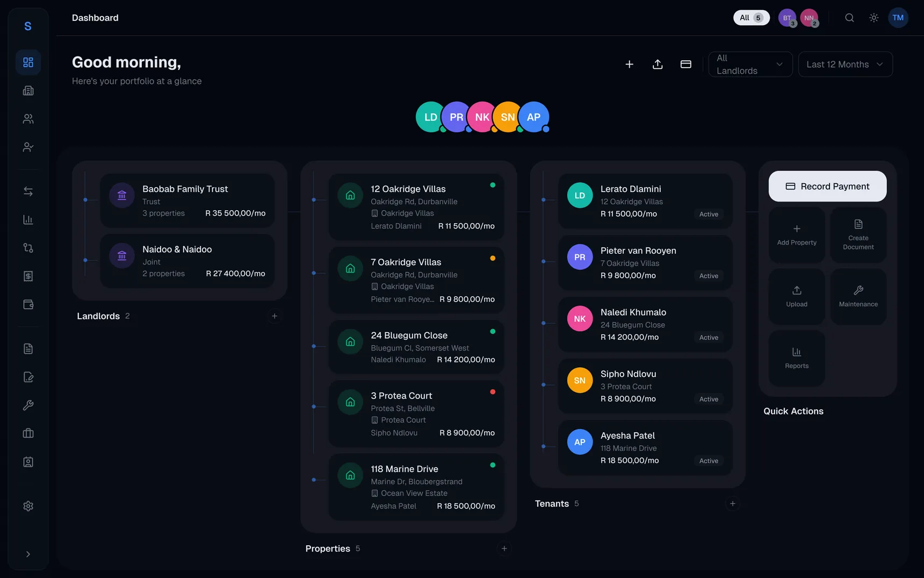Open the settings gear in sidebar
Viewport: 924px width, 578px height.
point(28,506)
